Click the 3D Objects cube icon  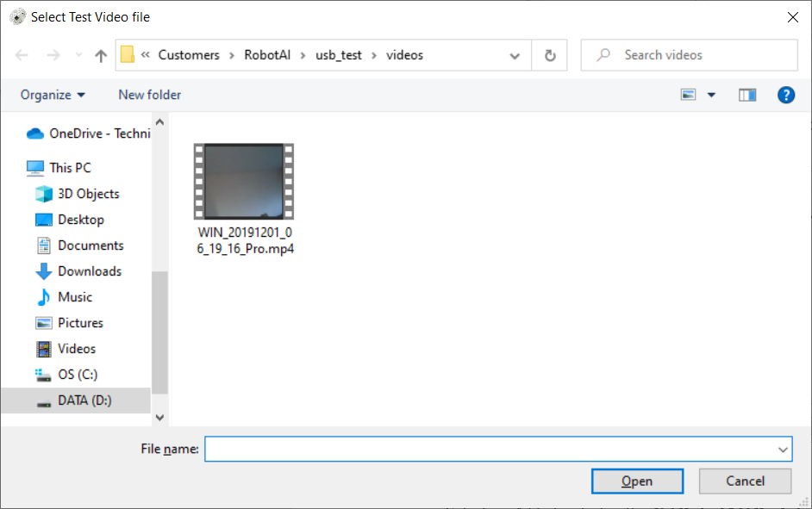pyautogui.click(x=43, y=194)
